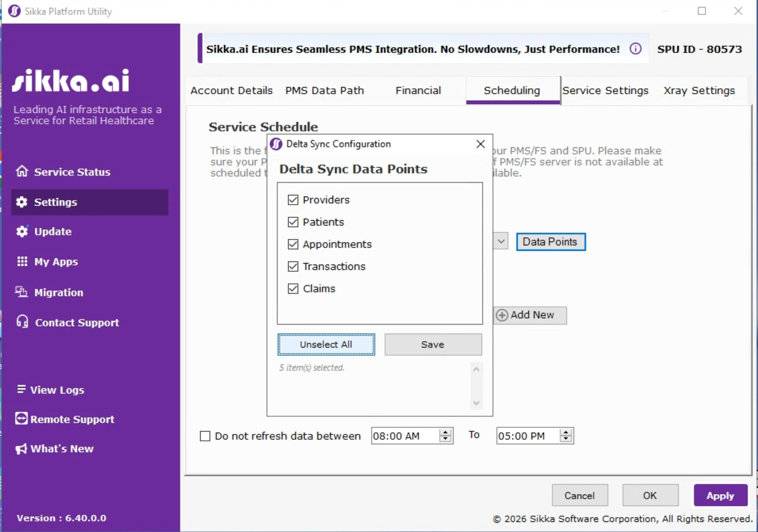Close the Delta Sync Configuration dialog

pos(480,144)
